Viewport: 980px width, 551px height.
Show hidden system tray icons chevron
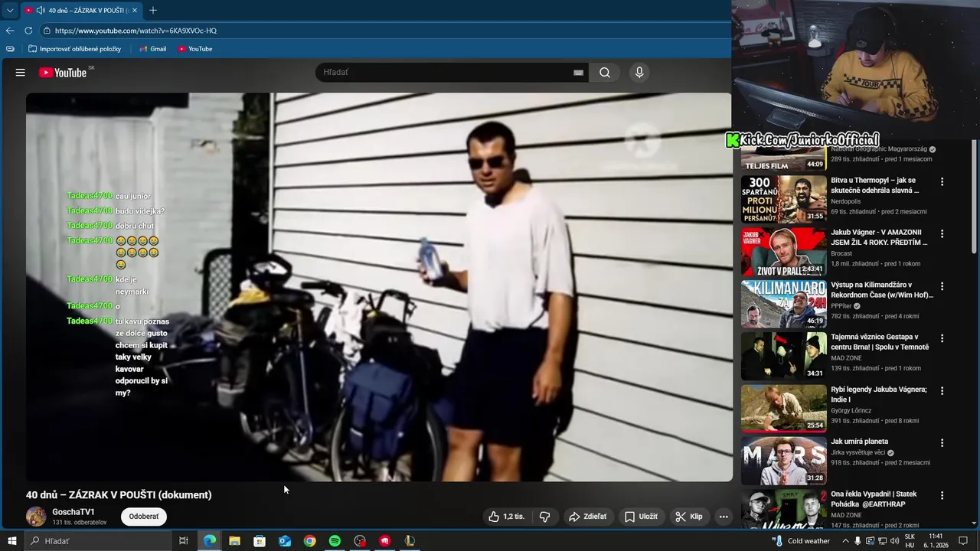[844, 541]
